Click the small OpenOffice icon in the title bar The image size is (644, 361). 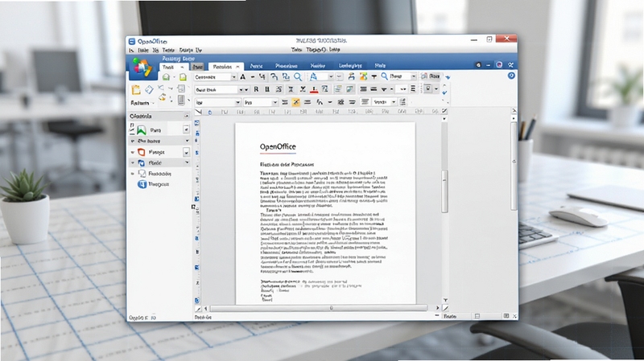132,42
